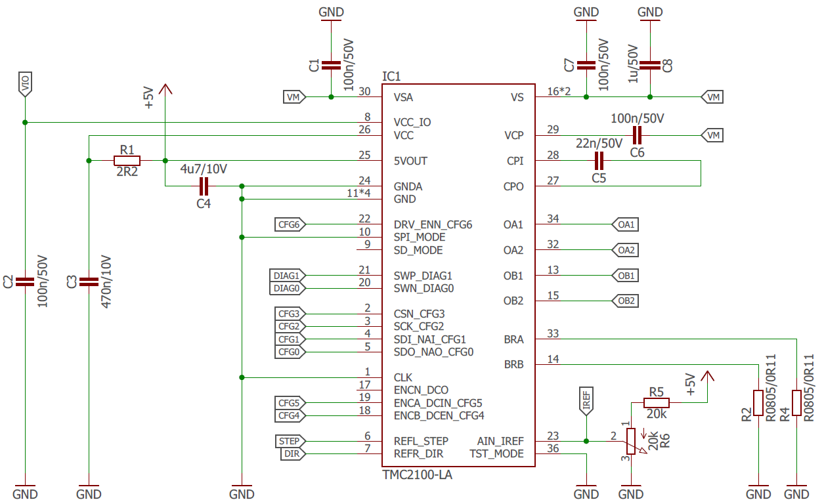Click the C4 capacitor symbol
824x504 pixels.
(x=204, y=186)
